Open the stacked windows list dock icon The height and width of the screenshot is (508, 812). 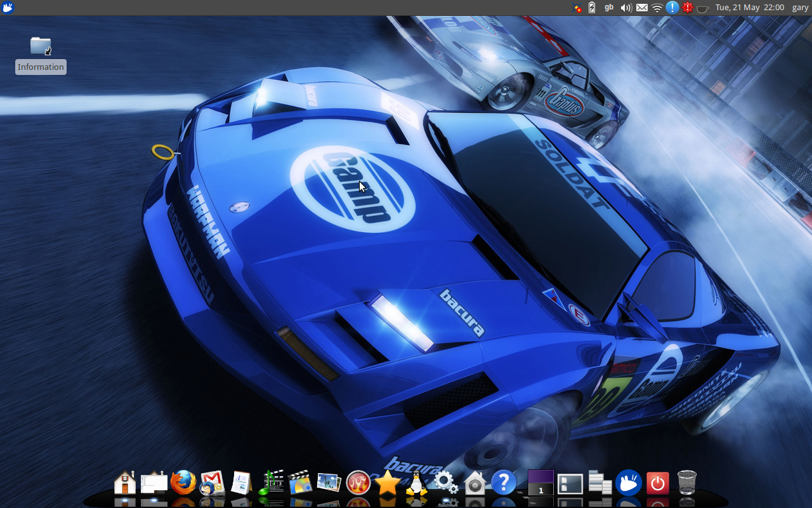point(599,483)
